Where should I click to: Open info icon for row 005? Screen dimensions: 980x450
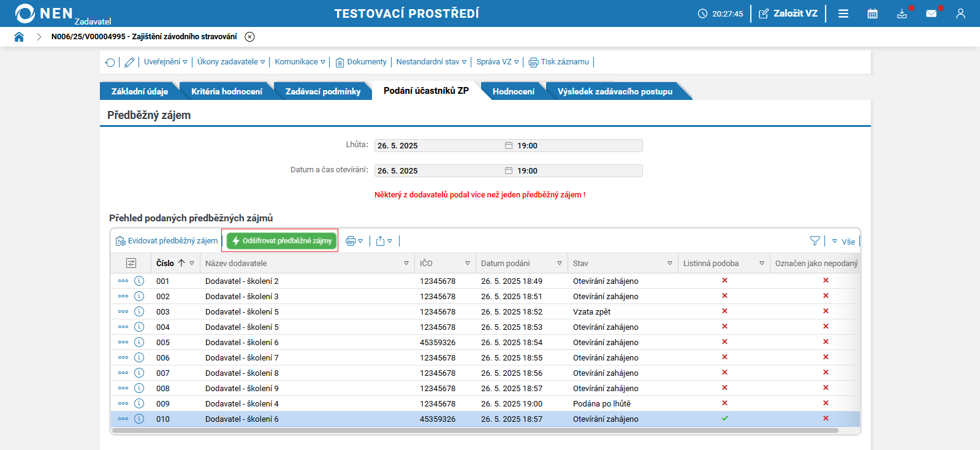point(139,342)
